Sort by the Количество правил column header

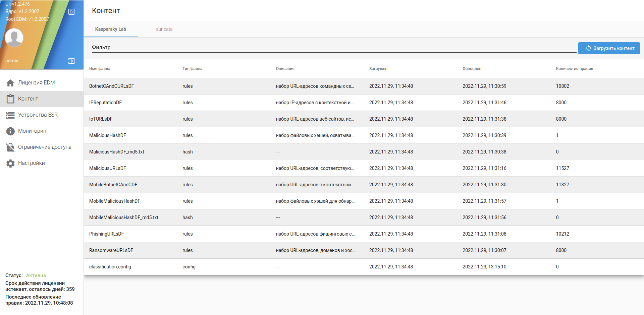574,69
